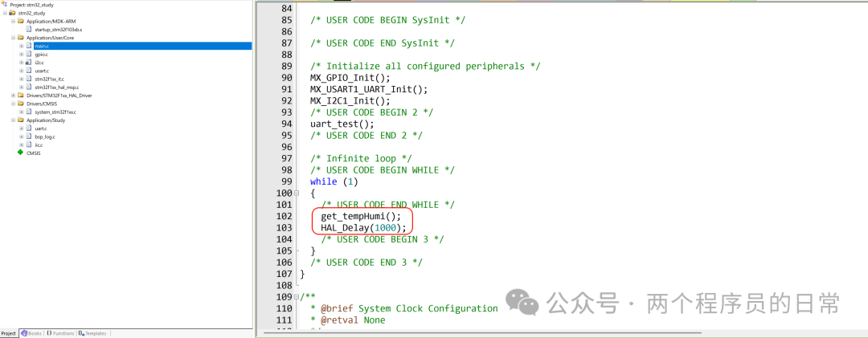Click the gpio.c file icon
The height and width of the screenshot is (338, 868).
click(x=29, y=55)
